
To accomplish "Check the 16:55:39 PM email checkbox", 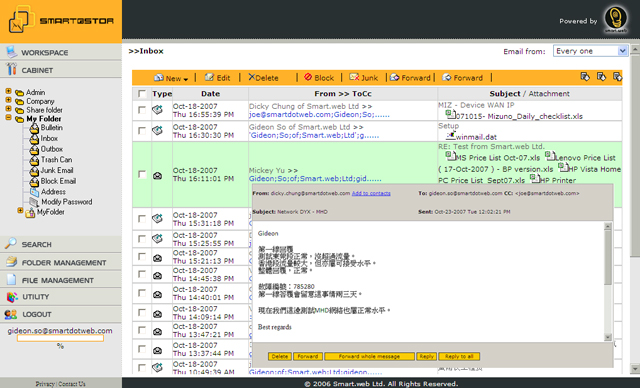I will (x=142, y=110).
